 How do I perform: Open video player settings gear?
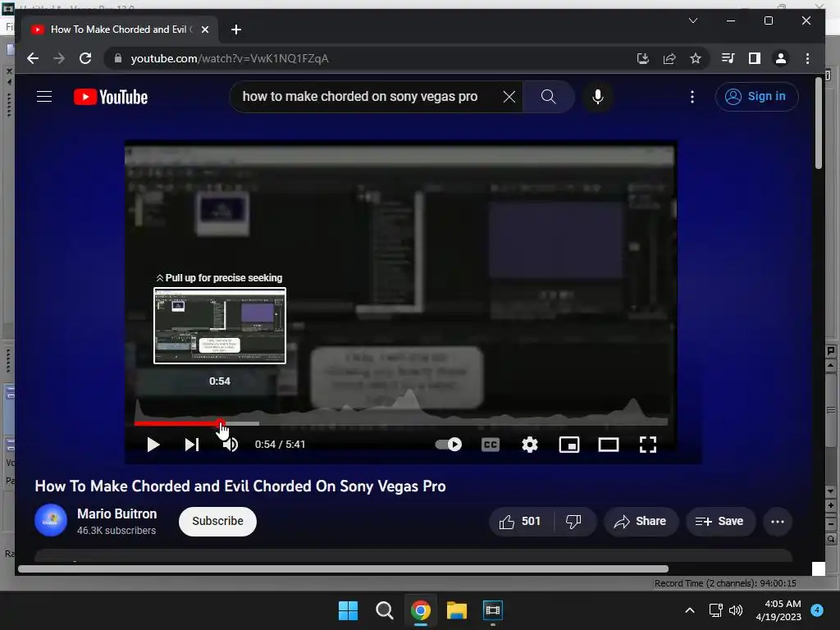tap(529, 444)
